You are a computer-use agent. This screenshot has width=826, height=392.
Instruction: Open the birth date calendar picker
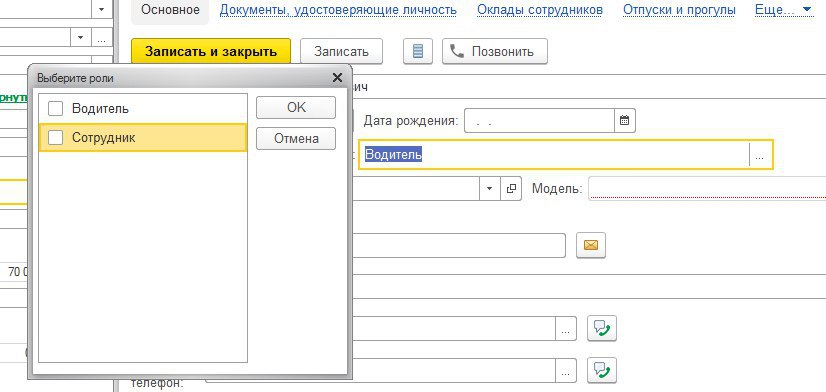tap(625, 121)
